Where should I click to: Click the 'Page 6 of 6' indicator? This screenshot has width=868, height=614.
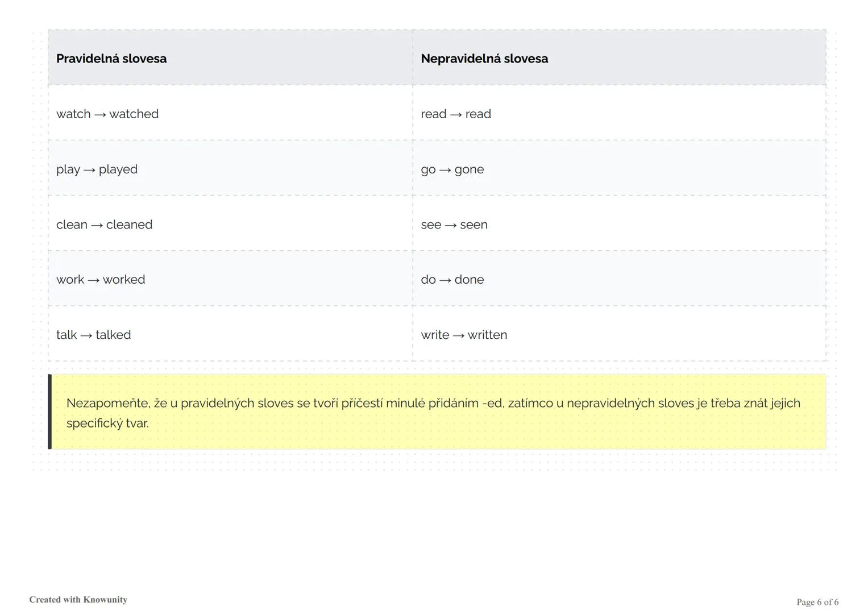817,602
